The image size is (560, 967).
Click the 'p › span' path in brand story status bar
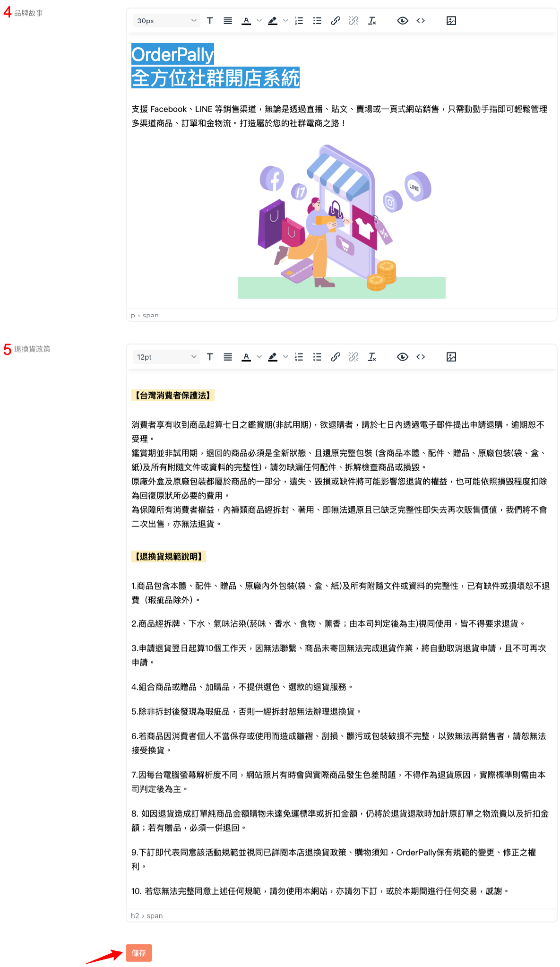[x=145, y=315]
